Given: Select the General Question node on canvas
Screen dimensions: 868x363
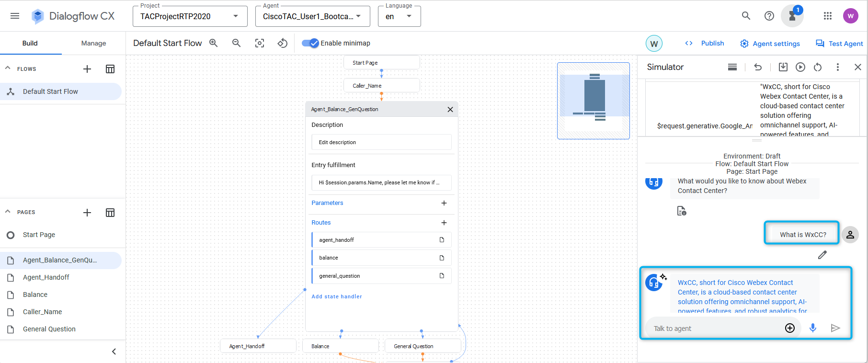Looking at the screenshot, I should 423,346.
